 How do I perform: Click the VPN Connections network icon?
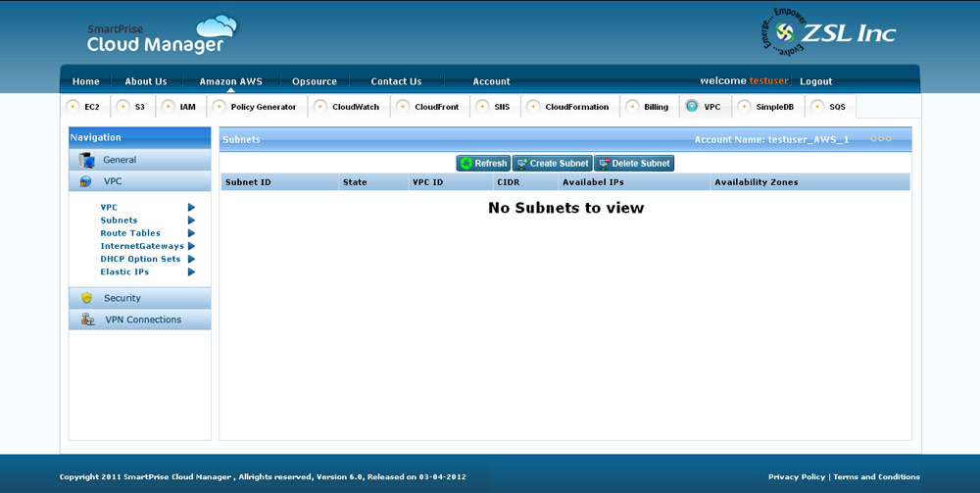coord(88,320)
